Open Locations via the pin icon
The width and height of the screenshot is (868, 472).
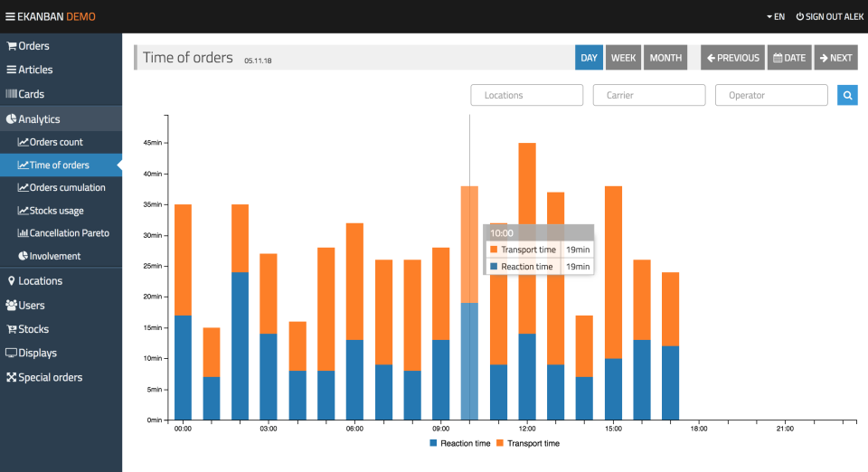[11, 280]
